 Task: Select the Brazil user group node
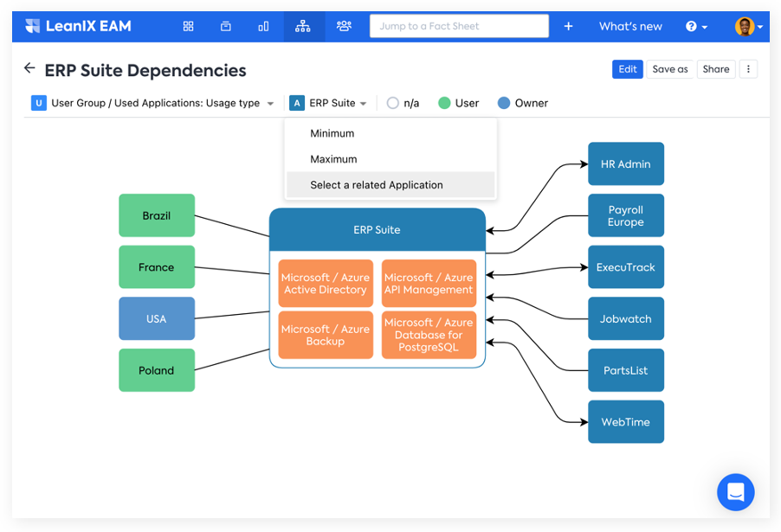(157, 215)
